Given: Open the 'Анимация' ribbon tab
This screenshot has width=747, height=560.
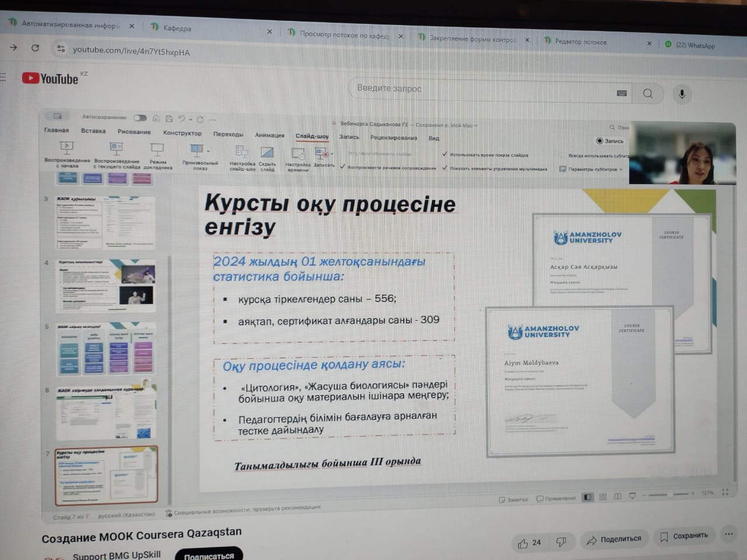Looking at the screenshot, I should (x=269, y=135).
